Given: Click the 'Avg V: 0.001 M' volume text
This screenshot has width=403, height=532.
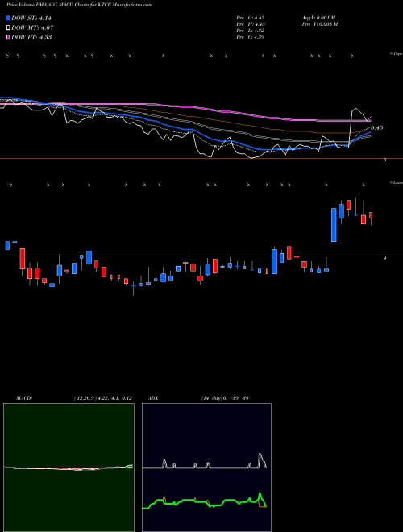Looking at the screenshot, I should [x=318, y=18].
